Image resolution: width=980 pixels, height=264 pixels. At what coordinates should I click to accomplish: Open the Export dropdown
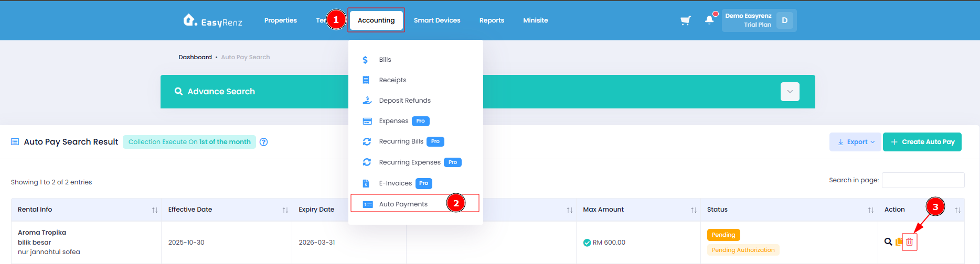pos(855,142)
